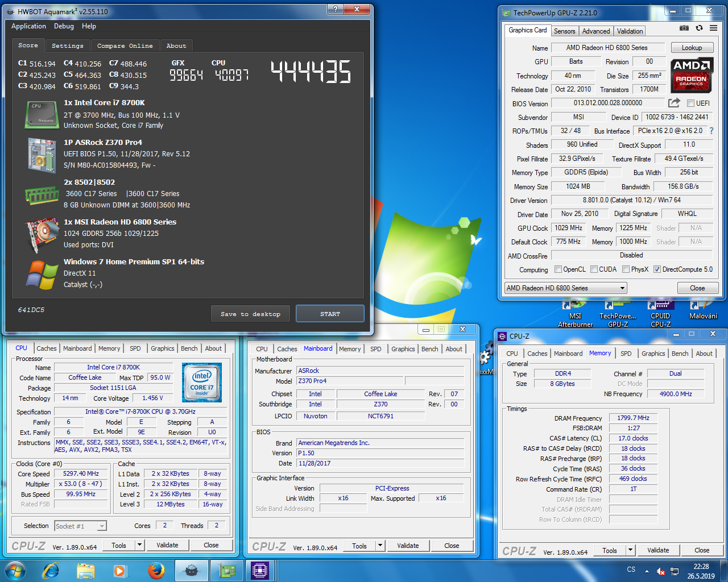Click the GPU-Z refresh icon

(x=699, y=28)
